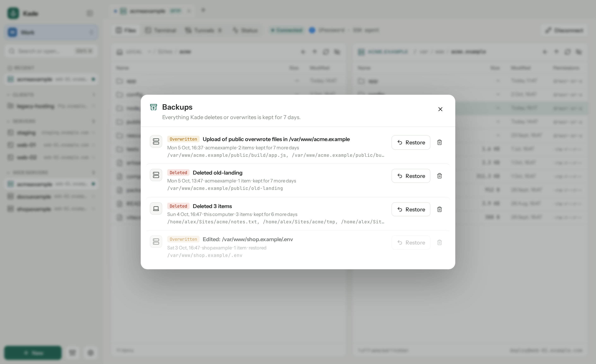Screen dimensions: 596x364
Task: Click the paths starting /home/alex/Sites/acme/notes.txt
Action: click(276, 222)
